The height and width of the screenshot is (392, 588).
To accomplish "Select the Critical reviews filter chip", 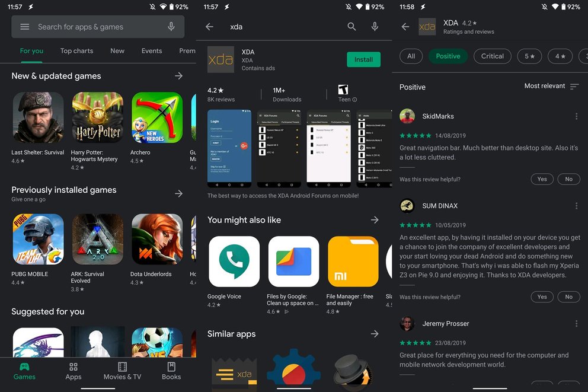I will click(x=492, y=56).
